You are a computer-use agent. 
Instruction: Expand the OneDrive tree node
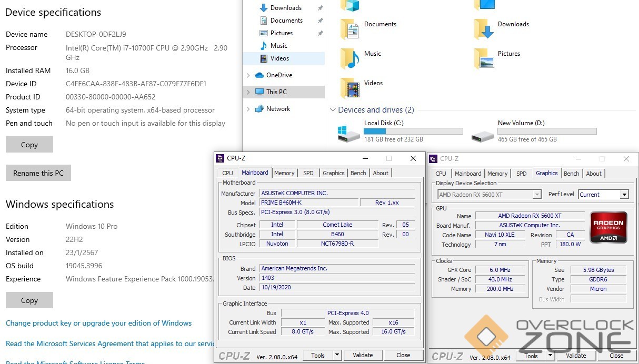pos(248,75)
